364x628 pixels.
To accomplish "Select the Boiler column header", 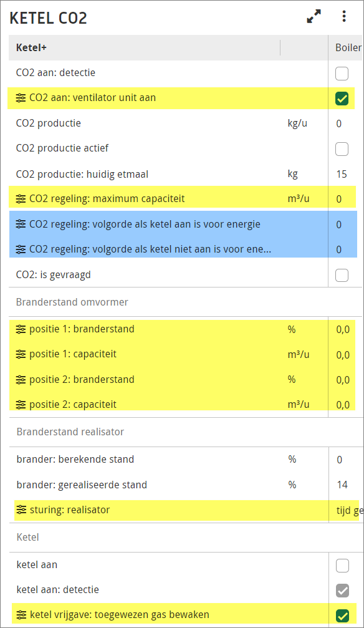I will [x=348, y=47].
